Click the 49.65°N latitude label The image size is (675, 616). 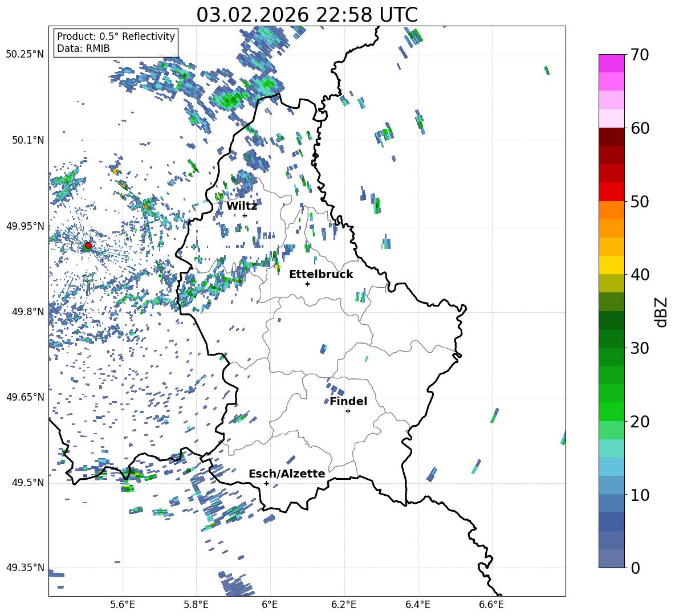click(x=25, y=397)
